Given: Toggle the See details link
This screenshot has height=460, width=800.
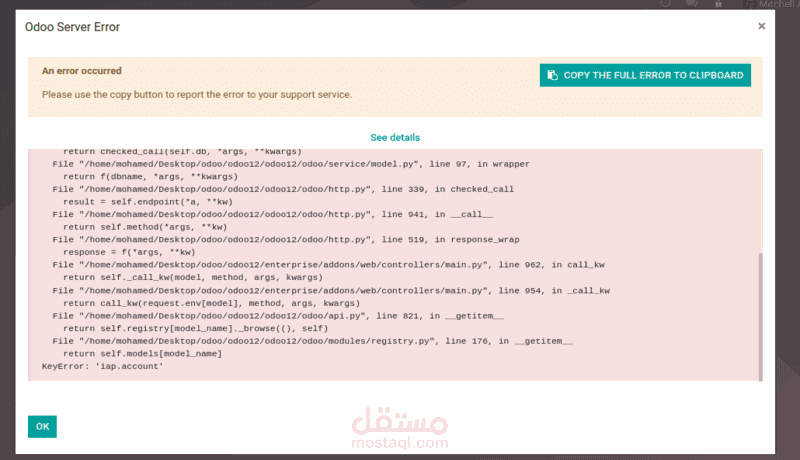Looking at the screenshot, I should (x=395, y=137).
